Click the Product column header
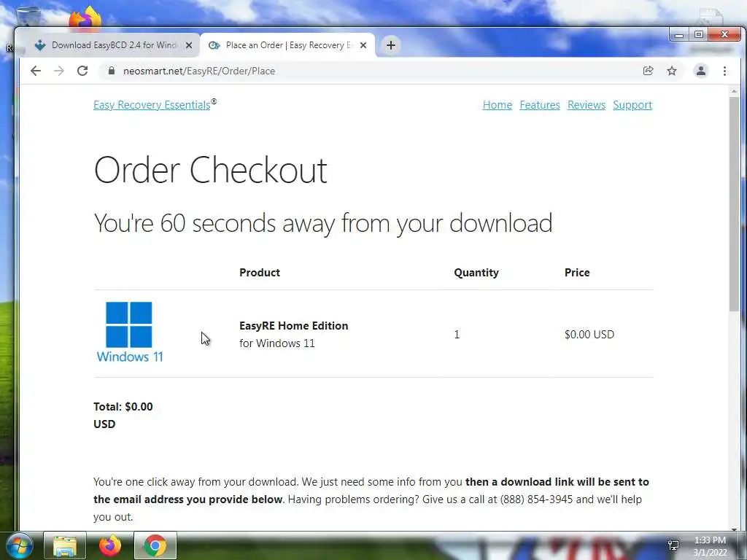This screenshot has height=560, width=747. (x=260, y=273)
